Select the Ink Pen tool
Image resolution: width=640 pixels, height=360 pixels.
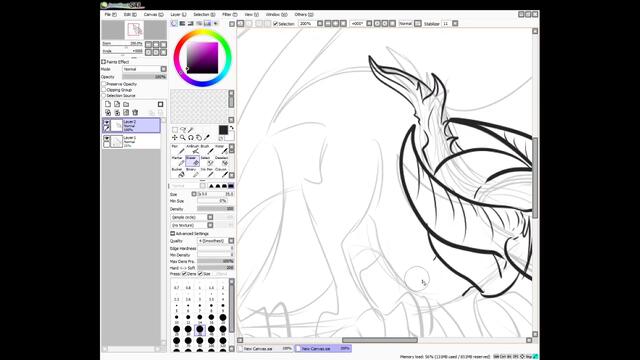pos(207,172)
